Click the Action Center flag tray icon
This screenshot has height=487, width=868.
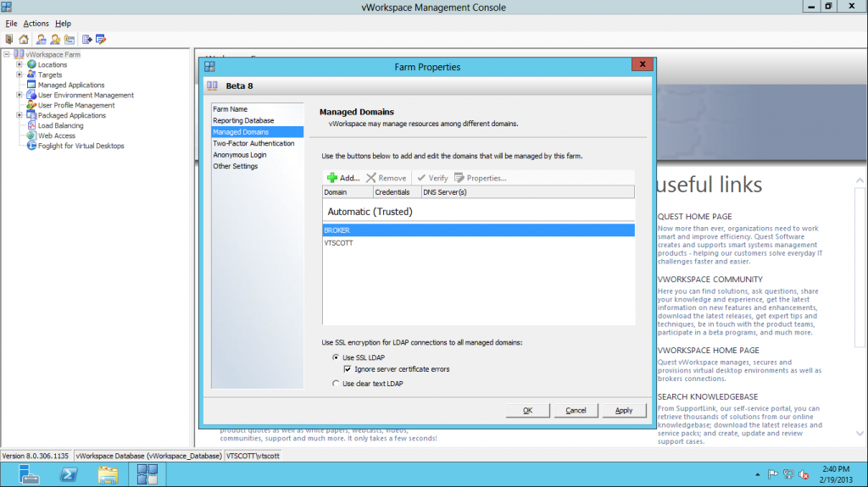[x=773, y=474]
